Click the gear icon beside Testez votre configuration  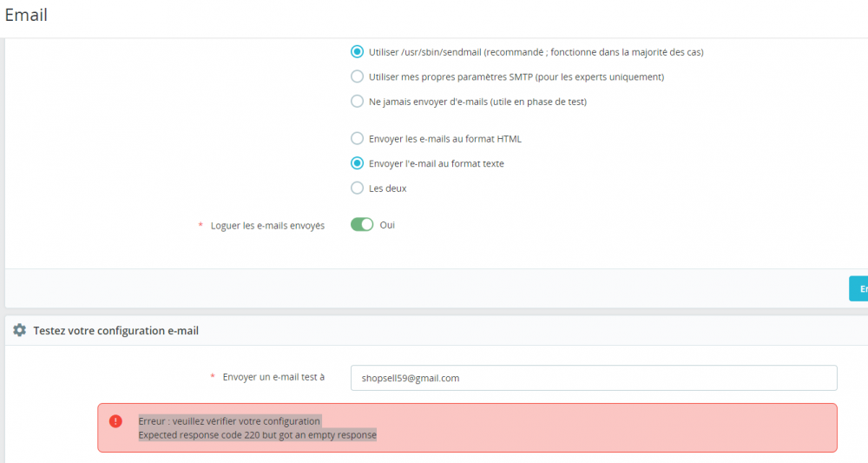click(19, 331)
